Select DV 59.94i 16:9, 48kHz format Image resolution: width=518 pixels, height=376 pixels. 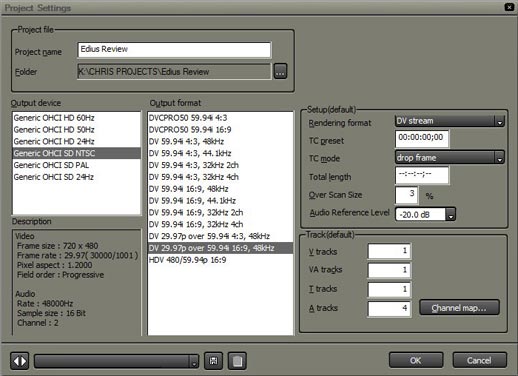pos(220,189)
